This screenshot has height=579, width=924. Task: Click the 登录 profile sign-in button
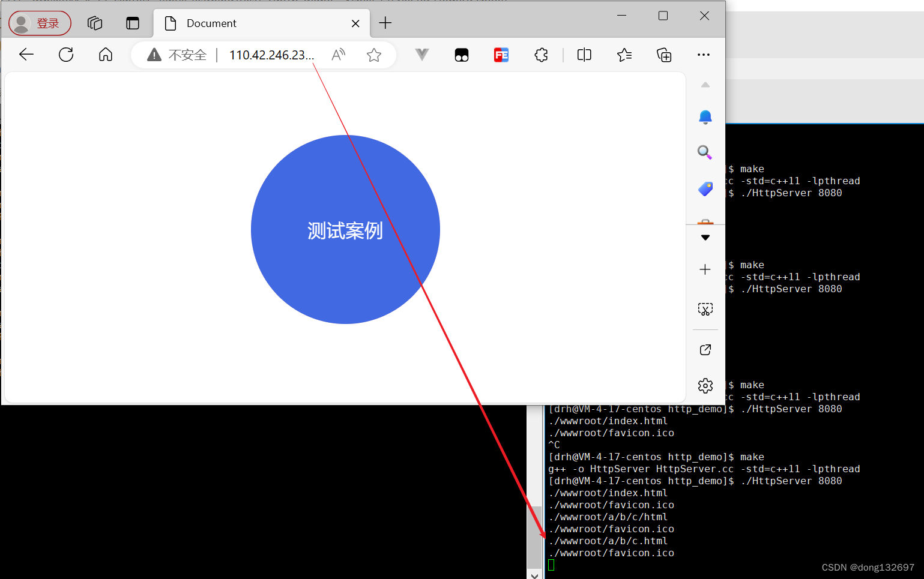(40, 23)
